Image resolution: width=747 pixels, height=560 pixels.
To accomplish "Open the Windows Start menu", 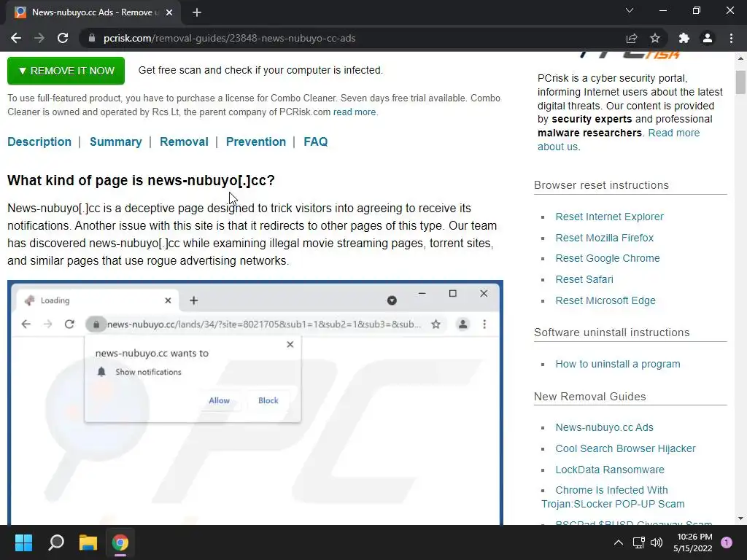I will tap(23, 542).
